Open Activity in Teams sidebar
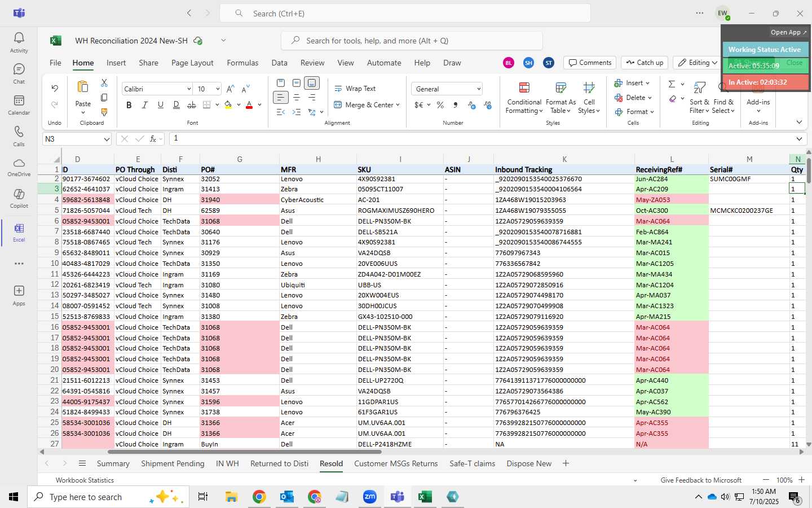The height and width of the screenshot is (508, 812). (19, 42)
